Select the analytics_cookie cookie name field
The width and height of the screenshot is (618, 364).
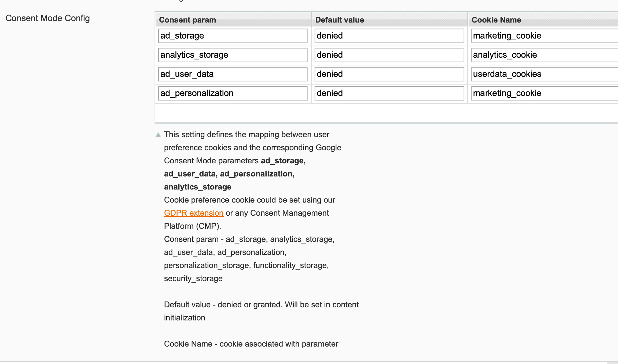coord(545,55)
